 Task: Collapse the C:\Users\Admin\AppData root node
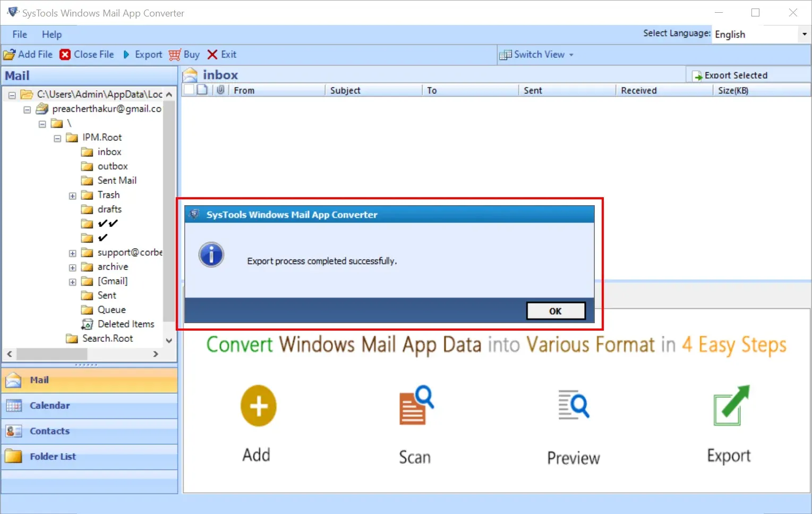(x=12, y=95)
